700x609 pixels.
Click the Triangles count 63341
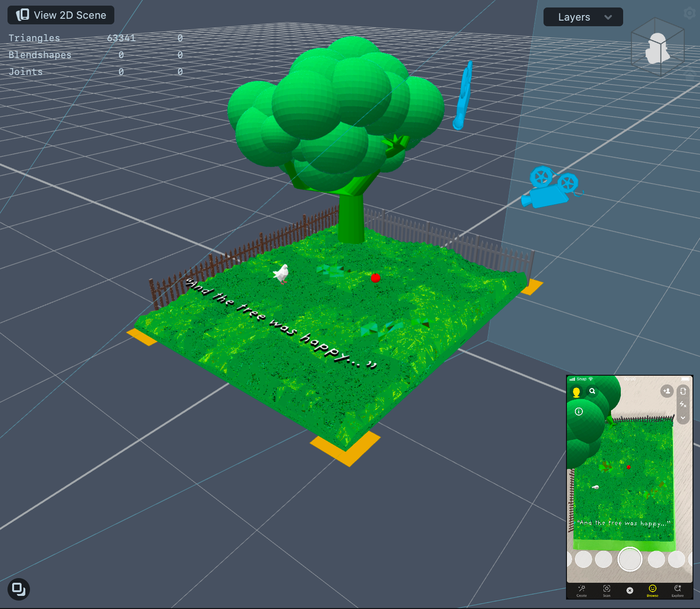coord(121,38)
